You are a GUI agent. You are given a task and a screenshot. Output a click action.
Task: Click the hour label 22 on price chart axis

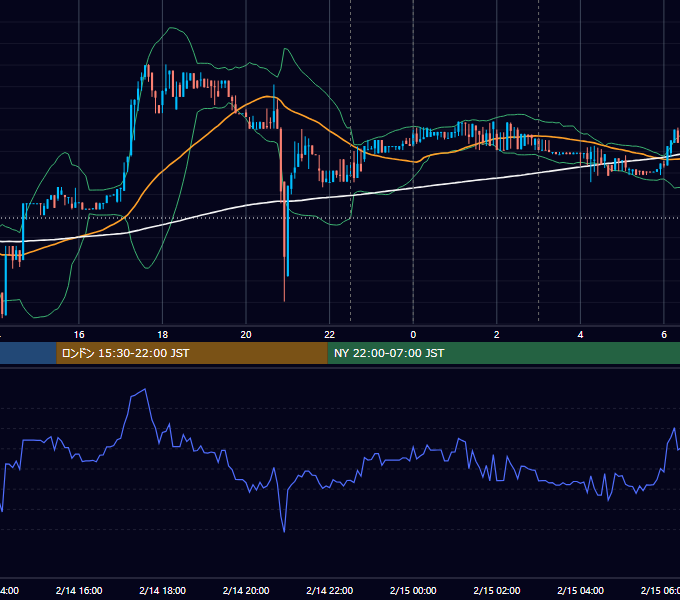click(x=330, y=335)
